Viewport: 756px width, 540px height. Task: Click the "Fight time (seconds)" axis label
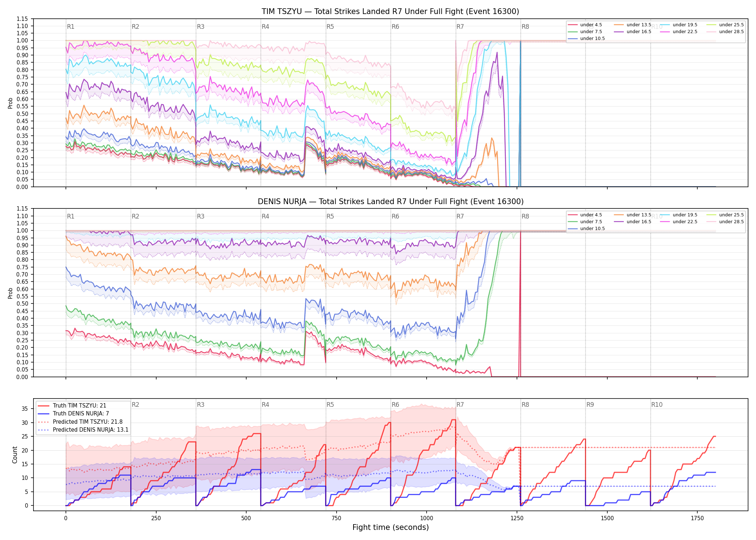[391, 527]
